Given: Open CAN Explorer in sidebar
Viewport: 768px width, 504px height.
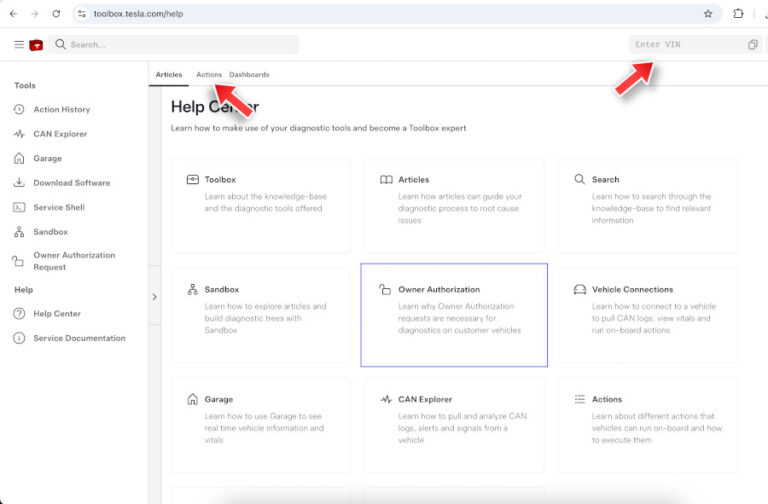Looking at the screenshot, I should point(60,134).
